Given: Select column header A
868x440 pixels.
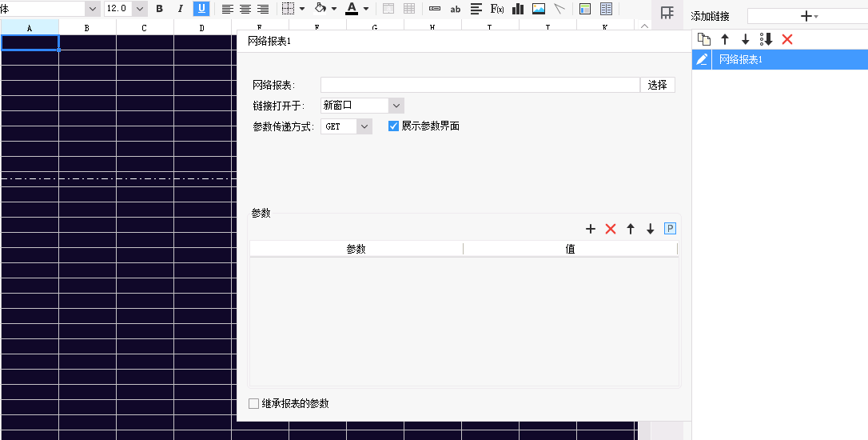Looking at the screenshot, I should (x=30, y=27).
